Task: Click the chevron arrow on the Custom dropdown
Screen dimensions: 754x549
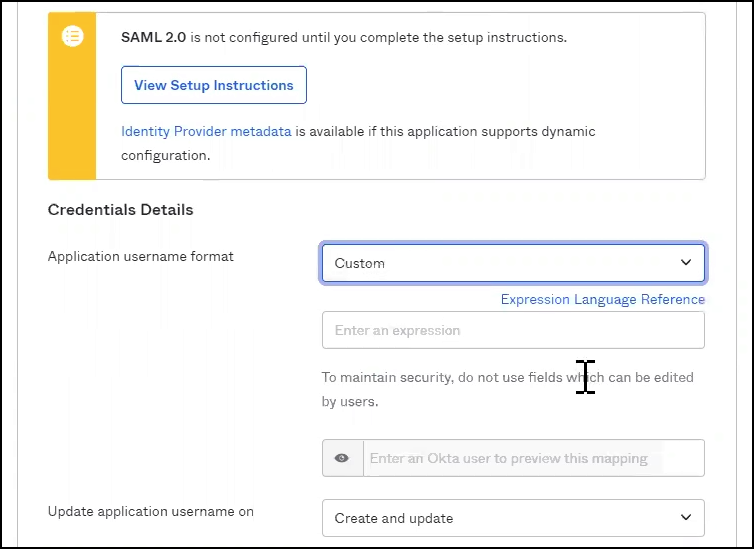Action: coord(686,263)
